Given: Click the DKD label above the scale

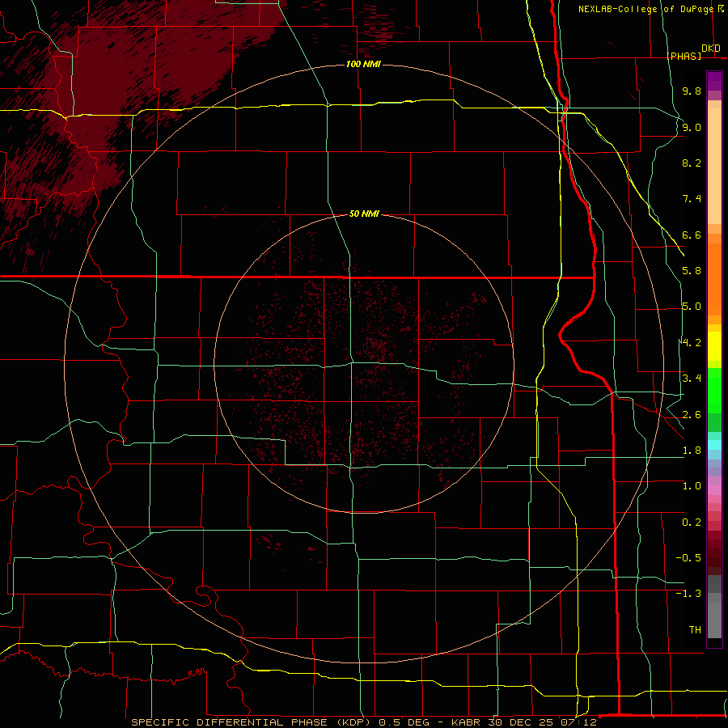Looking at the screenshot, I should point(711,49).
